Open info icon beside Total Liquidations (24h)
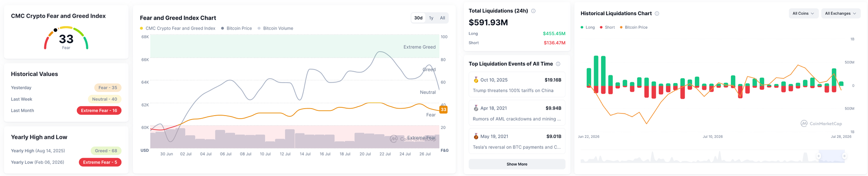This screenshot has height=176, width=868. 533,11
